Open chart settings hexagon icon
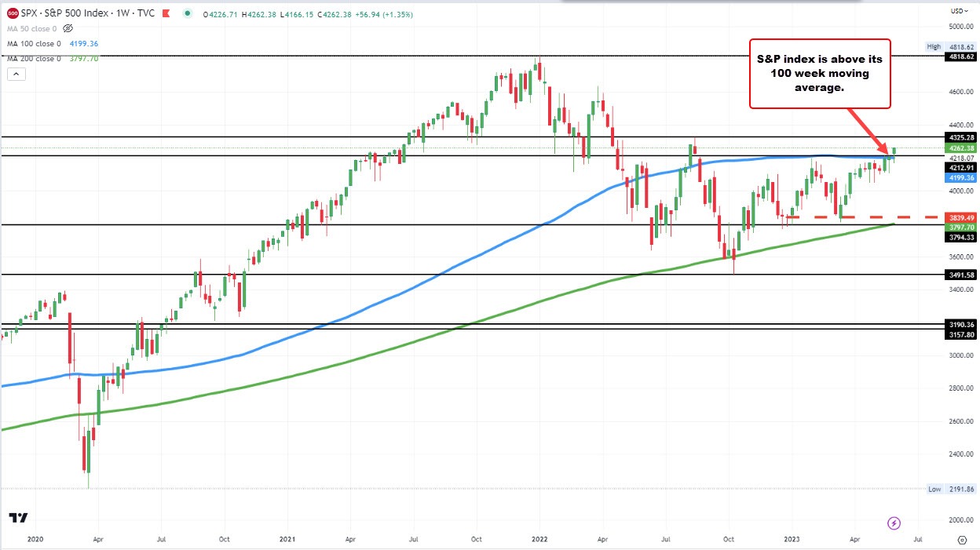The height and width of the screenshot is (550, 980). pos(962,541)
